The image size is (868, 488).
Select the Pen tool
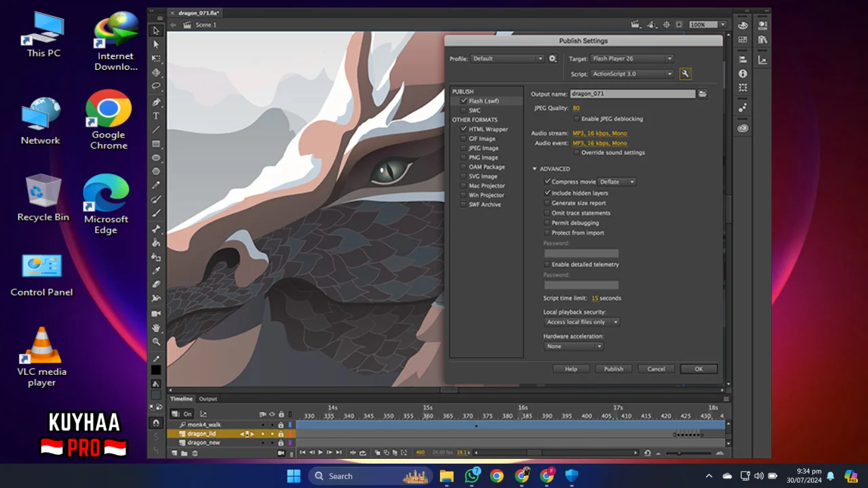[x=156, y=102]
